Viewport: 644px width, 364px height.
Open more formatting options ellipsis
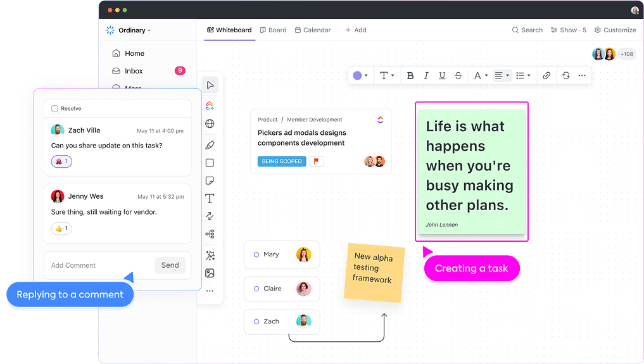pyautogui.click(x=582, y=75)
